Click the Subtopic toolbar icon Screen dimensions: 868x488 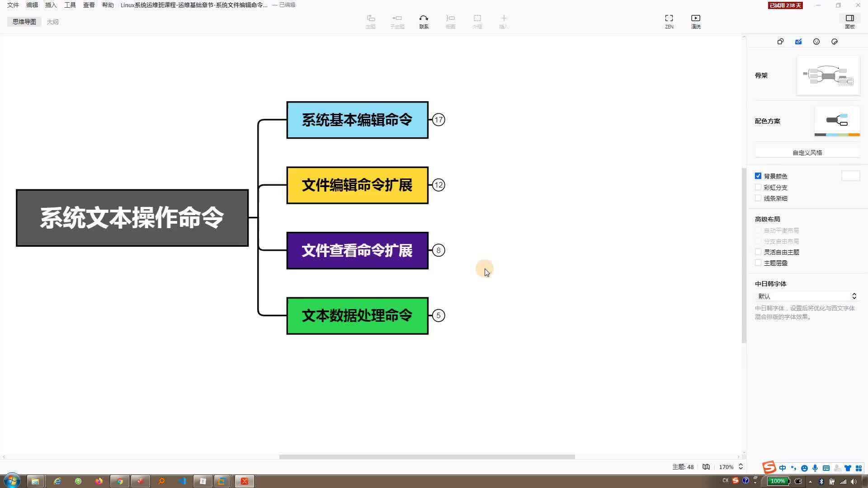[397, 21]
